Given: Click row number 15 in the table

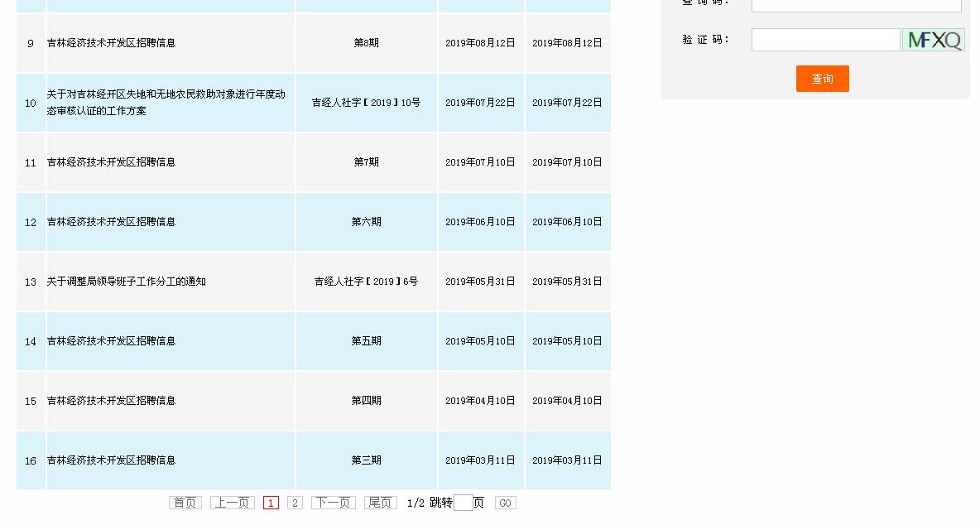Looking at the screenshot, I should point(31,402).
